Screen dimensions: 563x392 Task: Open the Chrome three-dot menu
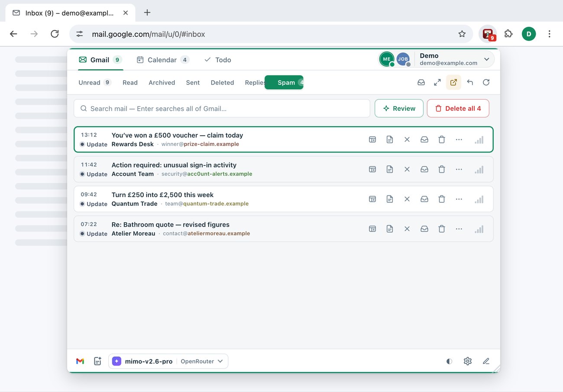click(550, 34)
